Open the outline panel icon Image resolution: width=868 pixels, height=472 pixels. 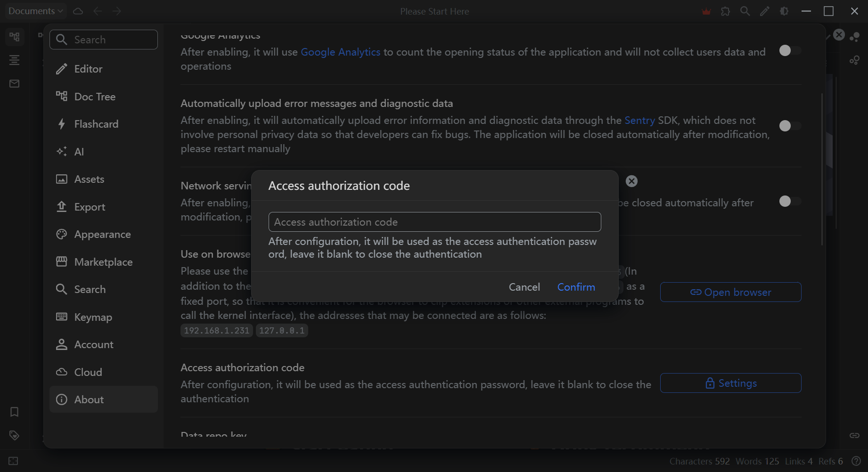(x=15, y=60)
